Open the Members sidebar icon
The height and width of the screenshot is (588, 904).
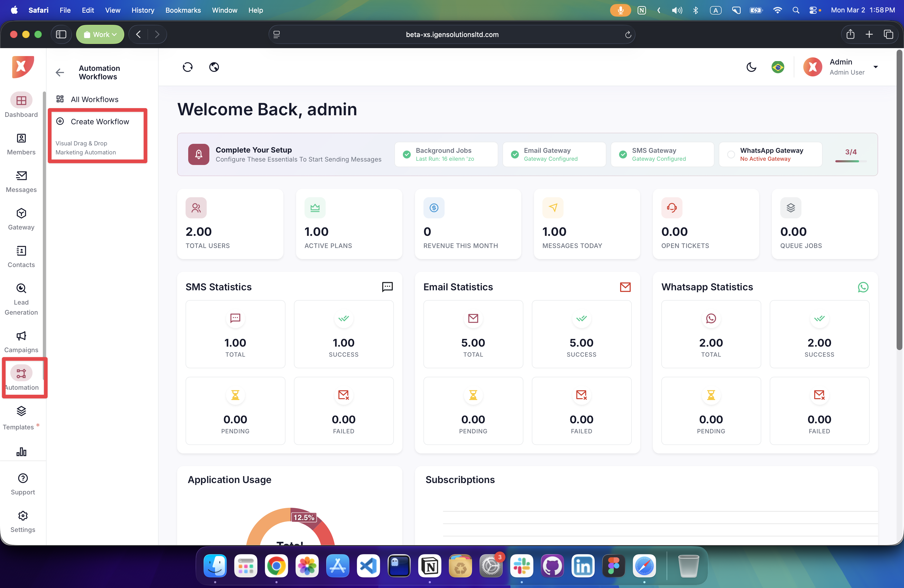(x=21, y=138)
